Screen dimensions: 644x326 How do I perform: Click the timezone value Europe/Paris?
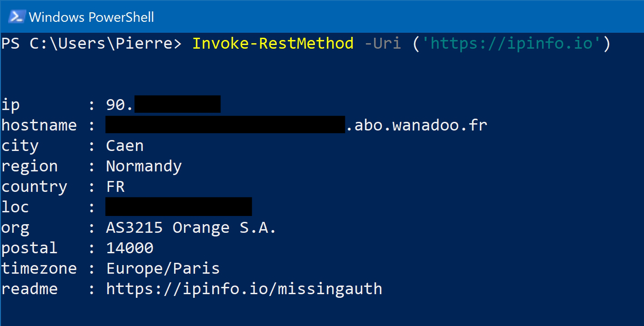coord(163,268)
